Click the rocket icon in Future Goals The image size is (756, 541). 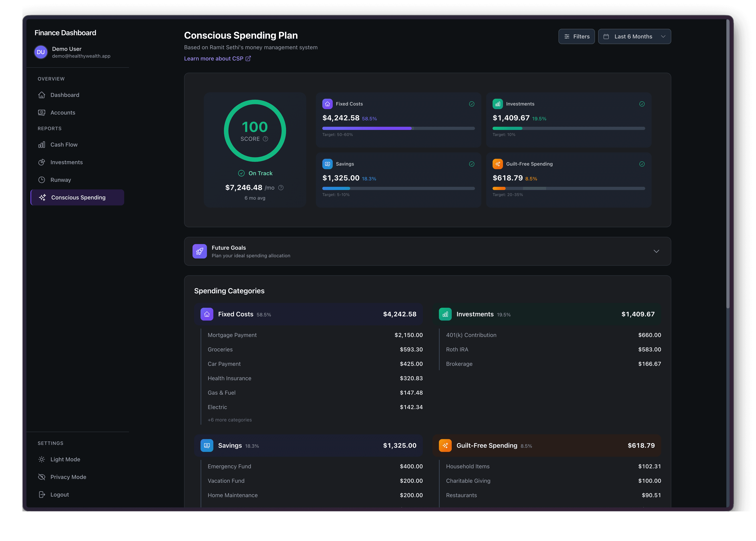point(200,251)
